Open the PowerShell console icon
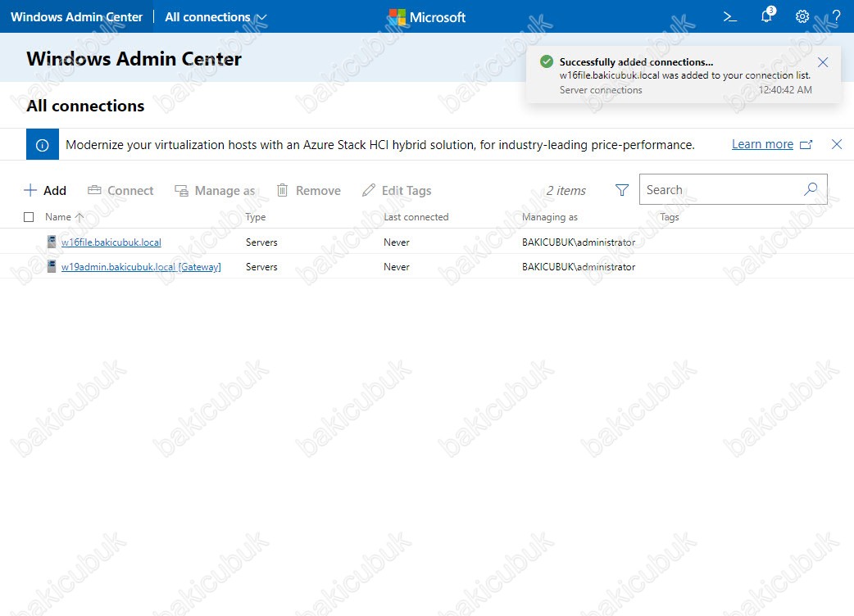This screenshot has height=616, width=854. (729, 17)
